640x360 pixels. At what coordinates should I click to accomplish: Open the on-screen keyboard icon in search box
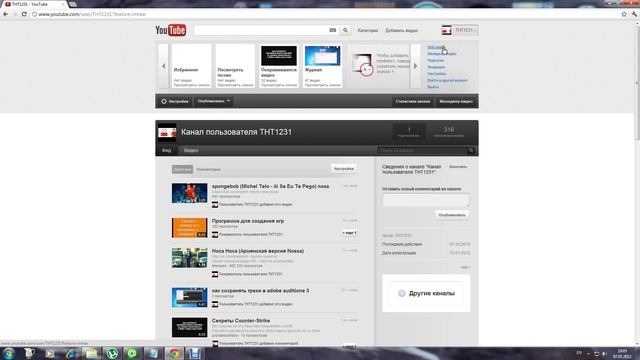pyautogui.click(x=333, y=30)
